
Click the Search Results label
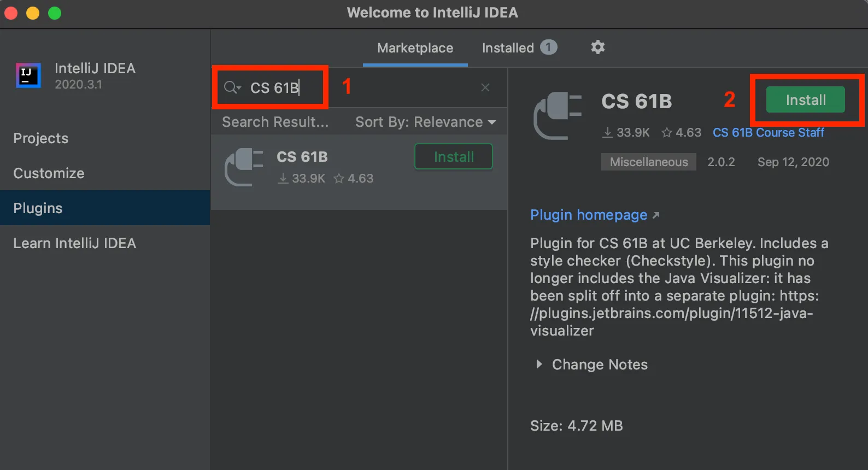[x=275, y=122]
